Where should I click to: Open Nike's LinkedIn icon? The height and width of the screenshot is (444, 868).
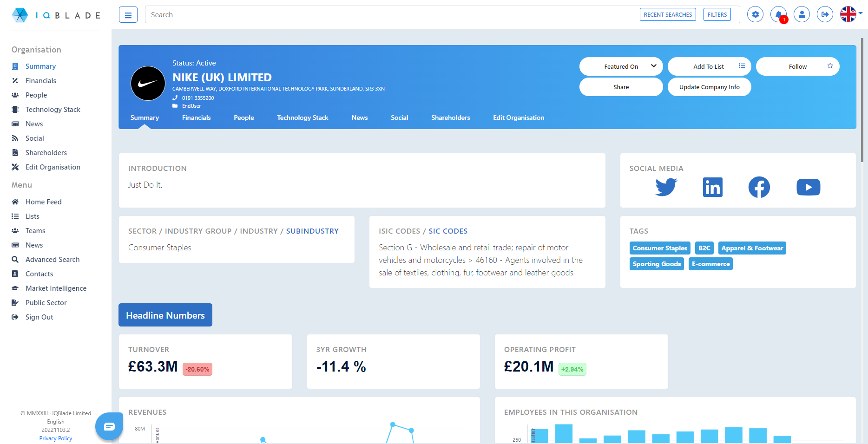tap(712, 187)
